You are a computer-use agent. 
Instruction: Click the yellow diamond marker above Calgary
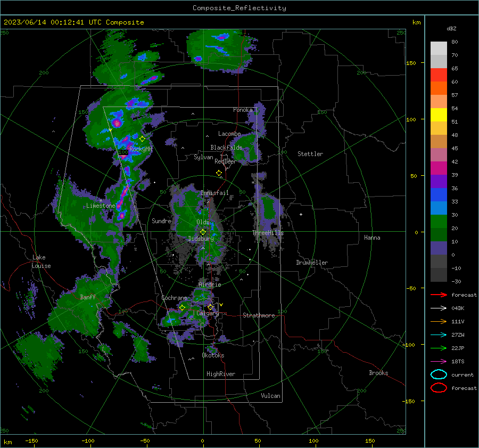click(x=210, y=307)
